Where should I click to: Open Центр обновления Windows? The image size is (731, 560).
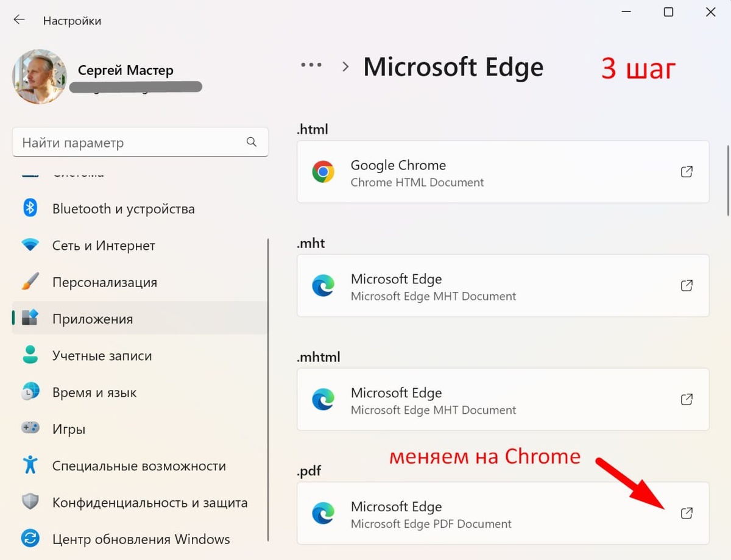point(141,539)
